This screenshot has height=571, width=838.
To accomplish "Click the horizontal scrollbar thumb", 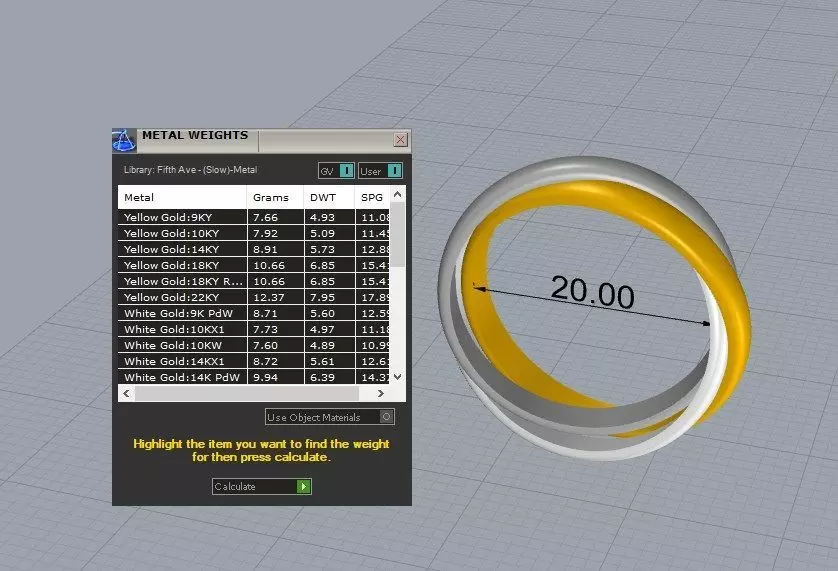I will pyautogui.click(x=247, y=393).
